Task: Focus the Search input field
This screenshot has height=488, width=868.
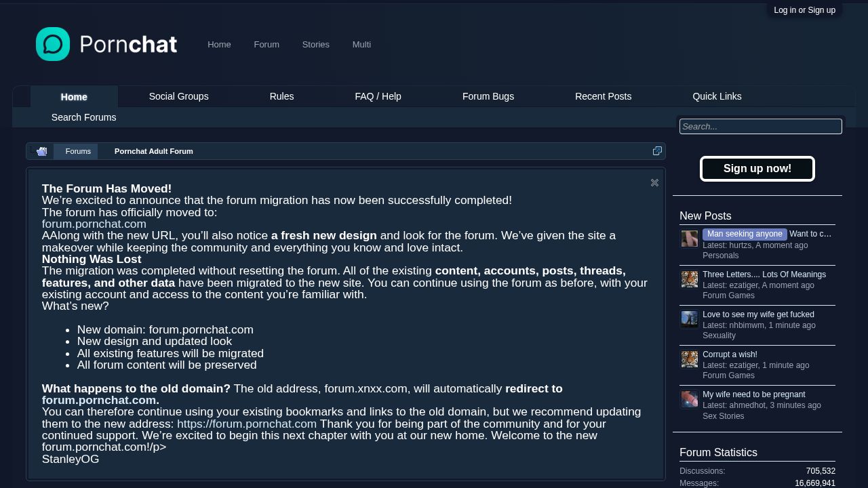Action: (x=761, y=126)
